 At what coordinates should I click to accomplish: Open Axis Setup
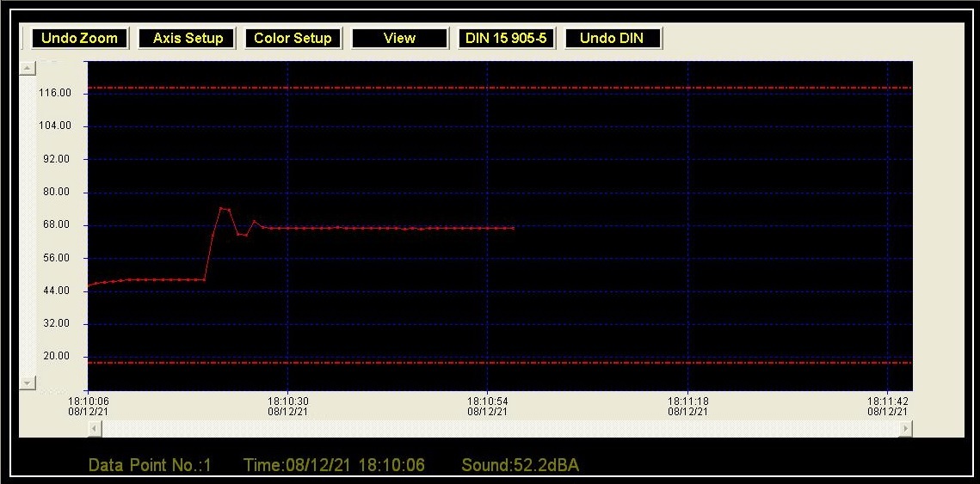(x=188, y=38)
